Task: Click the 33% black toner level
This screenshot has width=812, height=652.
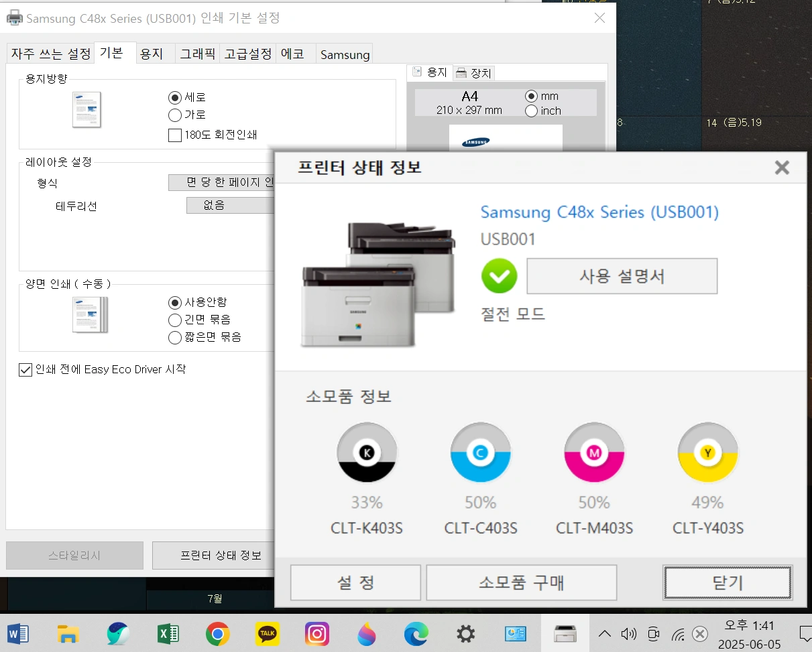Action: coord(367,503)
